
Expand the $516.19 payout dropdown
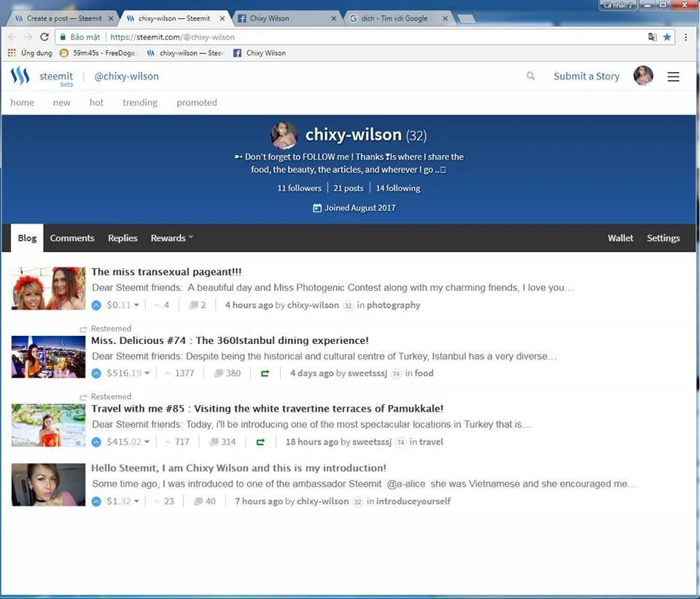[147, 373]
